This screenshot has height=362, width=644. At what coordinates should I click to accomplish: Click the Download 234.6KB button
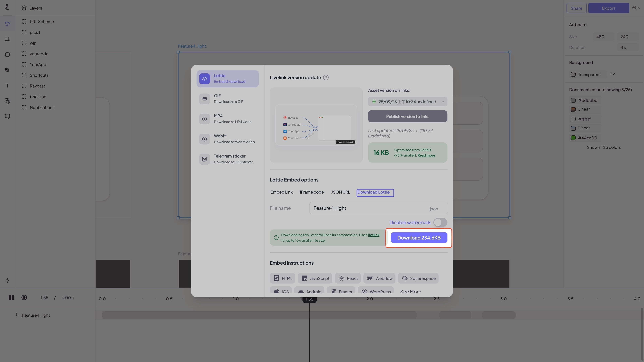click(419, 238)
